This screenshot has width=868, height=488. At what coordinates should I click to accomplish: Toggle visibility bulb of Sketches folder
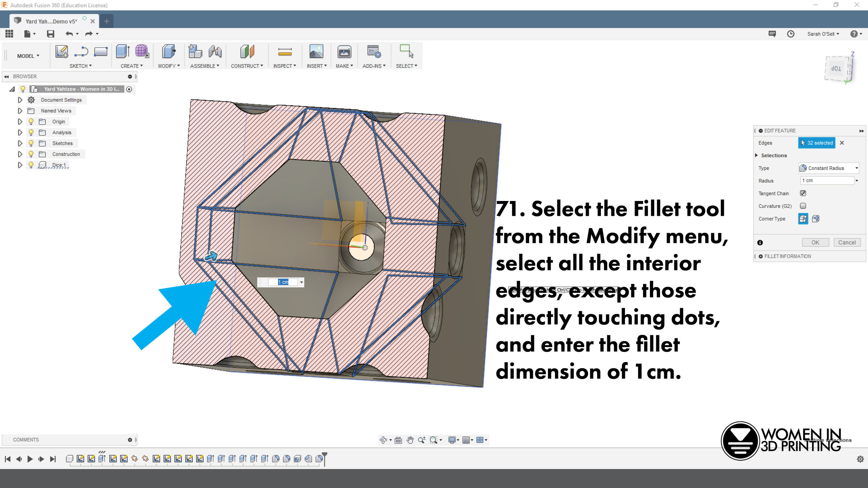31,143
